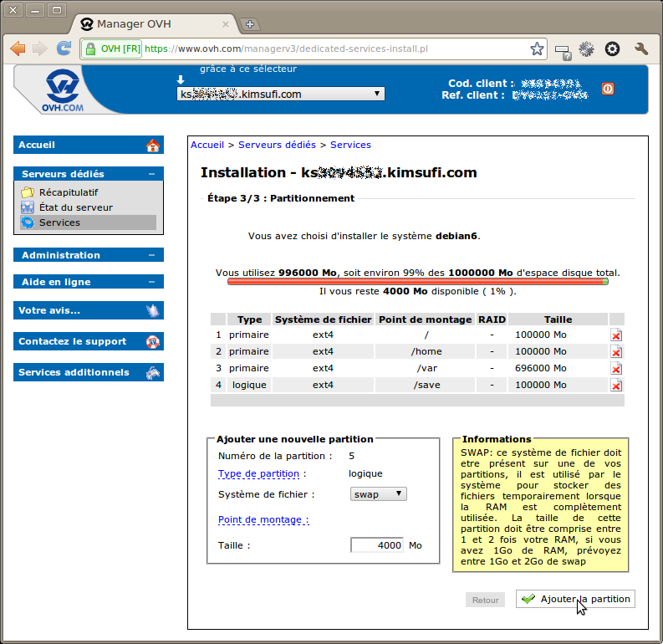Select État du serveur in sidebar

tap(76, 207)
